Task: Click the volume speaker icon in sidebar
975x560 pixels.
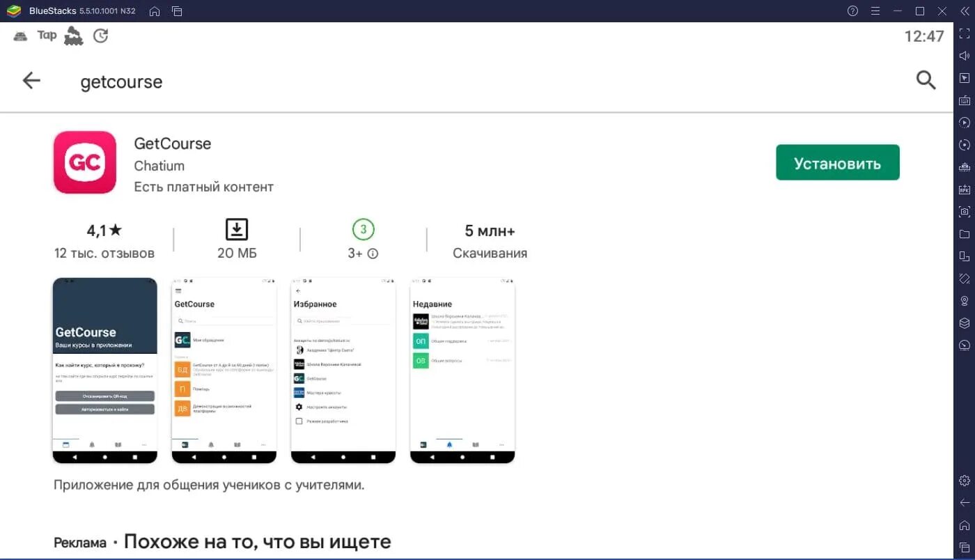Action: tap(965, 56)
